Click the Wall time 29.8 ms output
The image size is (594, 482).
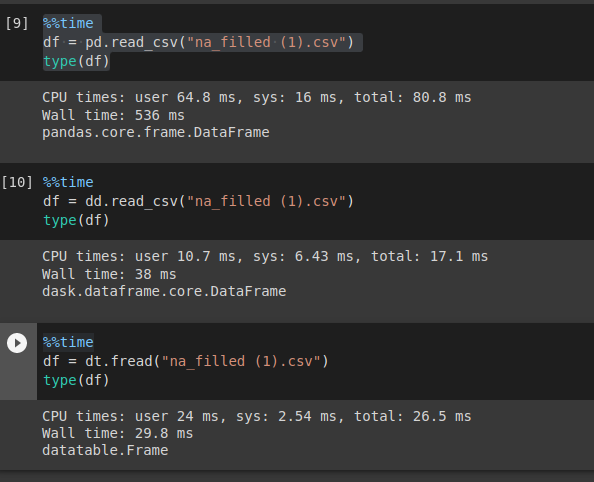point(117,433)
